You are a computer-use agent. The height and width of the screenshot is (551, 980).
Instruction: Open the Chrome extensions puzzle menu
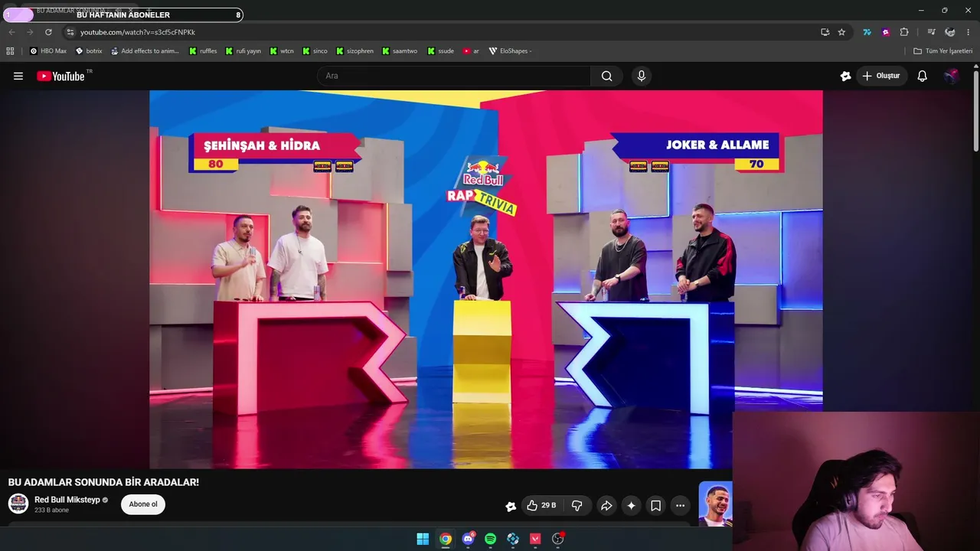point(904,32)
